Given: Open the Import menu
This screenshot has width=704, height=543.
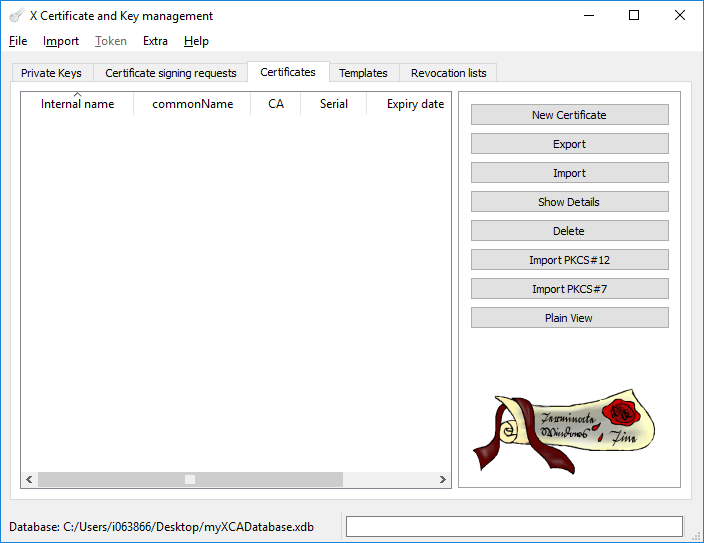Looking at the screenshot, I should coord(61,41).
